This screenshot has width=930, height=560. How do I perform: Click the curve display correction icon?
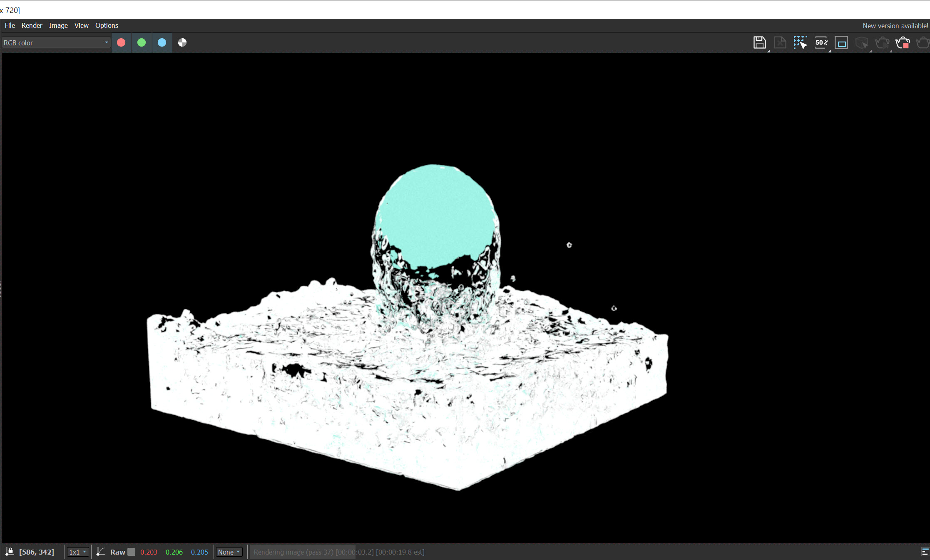coord(100,552)
